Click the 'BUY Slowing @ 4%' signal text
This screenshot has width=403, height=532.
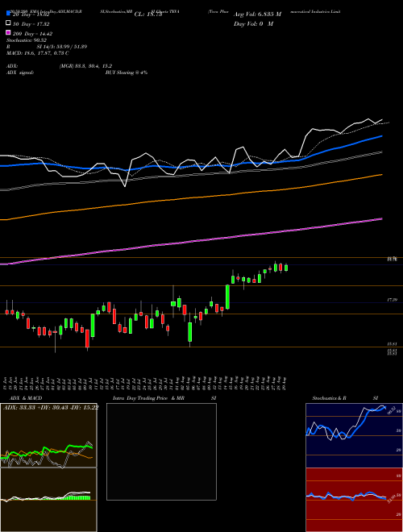click(x=127, y=73)
